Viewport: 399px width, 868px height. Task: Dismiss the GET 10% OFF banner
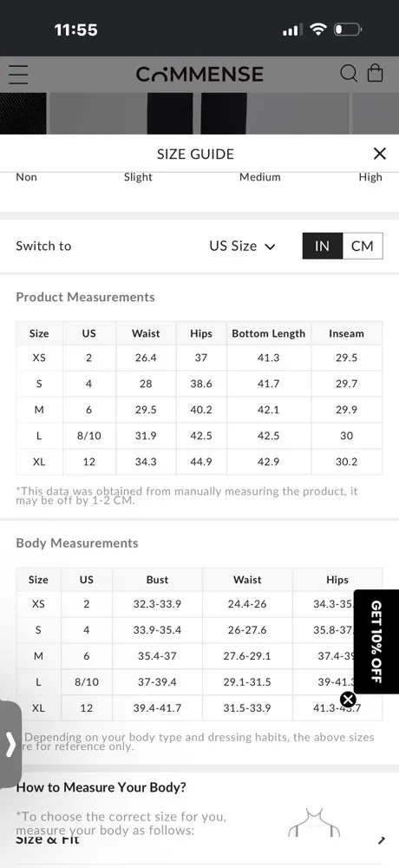point(348,700)
